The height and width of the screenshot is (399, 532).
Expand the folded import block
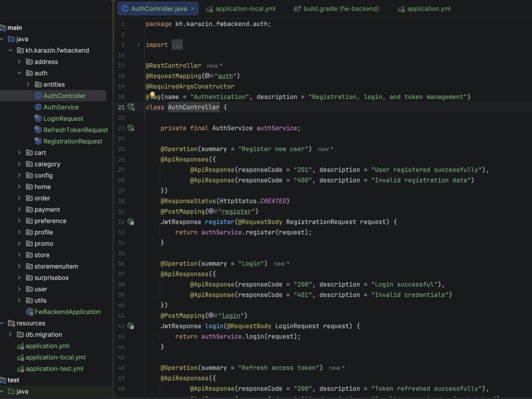[138, 45]
